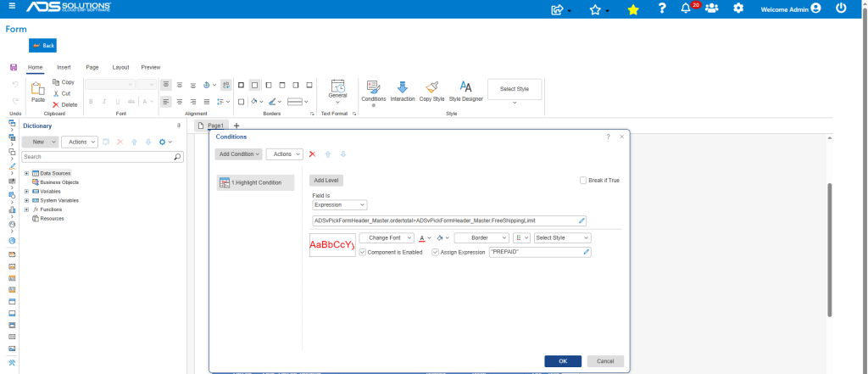Viewport: 868px width, 374px height.
Task: Open the users group icon
Action: [712, 8]
